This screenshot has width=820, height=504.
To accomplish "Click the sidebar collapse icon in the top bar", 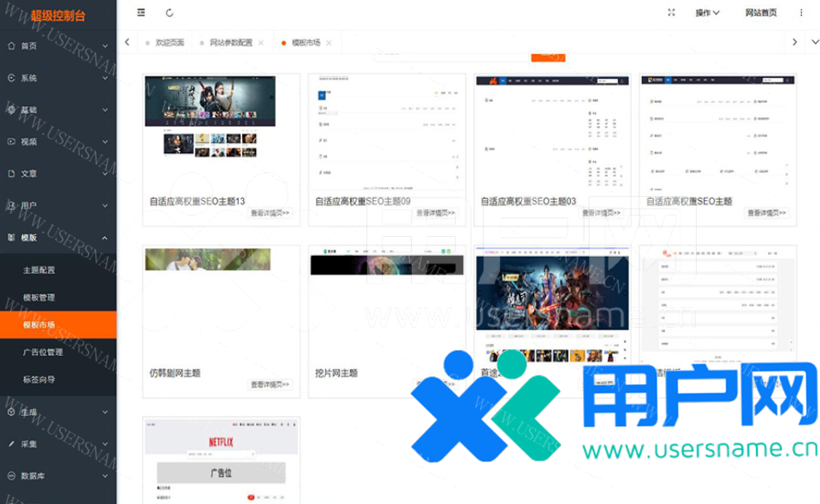I will click(x=141, y=13).
